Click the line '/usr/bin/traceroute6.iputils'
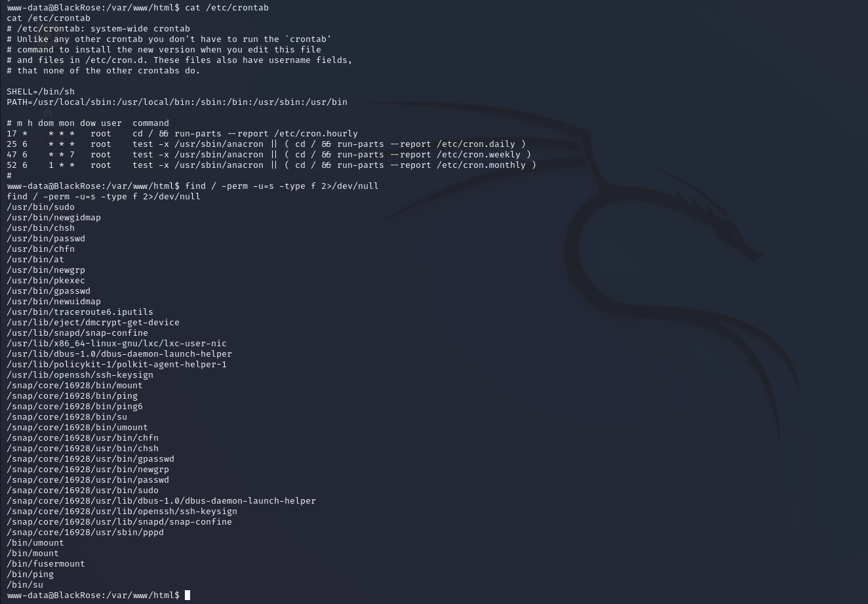Image resolution: width=868 pixels, height=604 pixels. pyautogui.click(x=80, y=312)
